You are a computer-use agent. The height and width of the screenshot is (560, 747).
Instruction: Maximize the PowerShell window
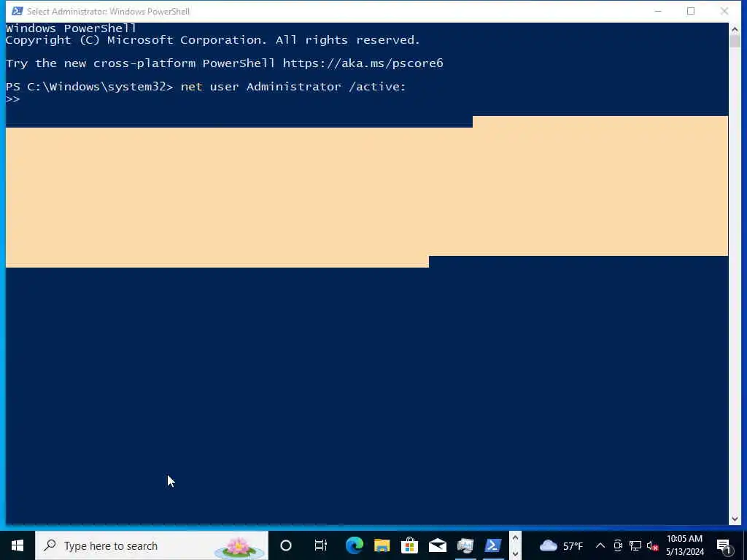point(691,11)
